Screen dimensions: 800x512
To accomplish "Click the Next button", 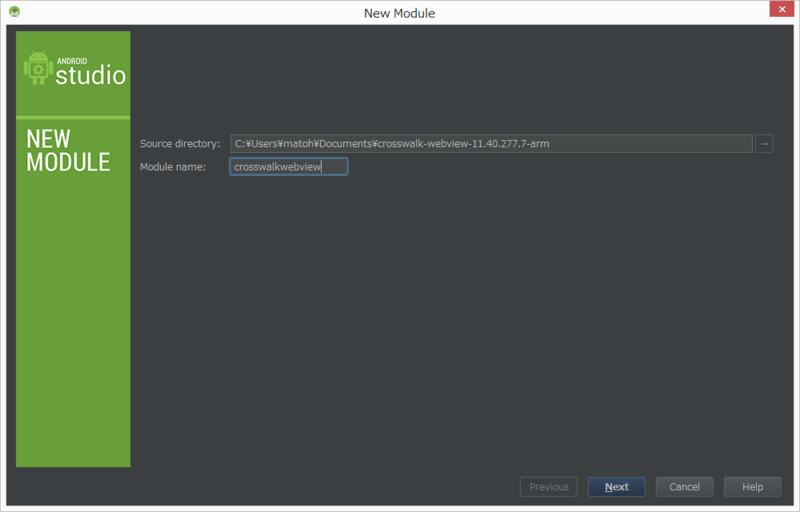I will click(616, 487).
